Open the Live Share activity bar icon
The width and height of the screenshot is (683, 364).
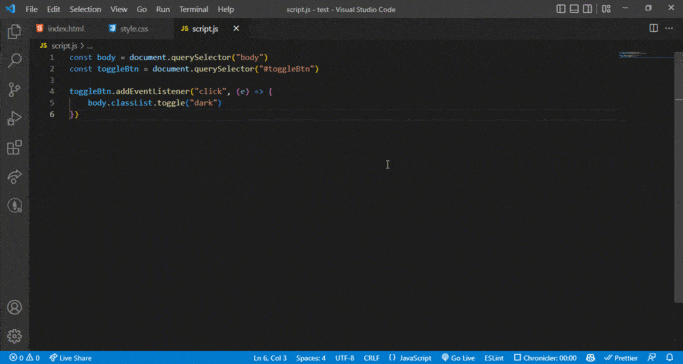pos(14,176)
